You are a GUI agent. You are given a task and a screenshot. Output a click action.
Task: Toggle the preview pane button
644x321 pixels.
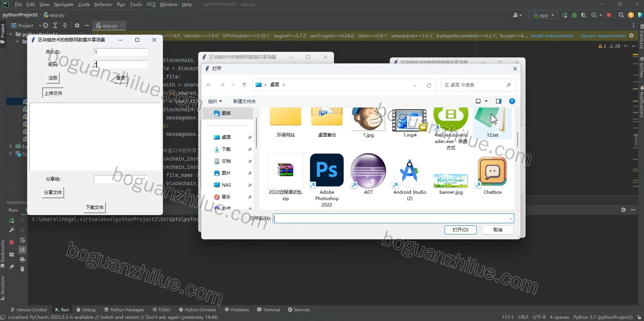pos(498,101)
